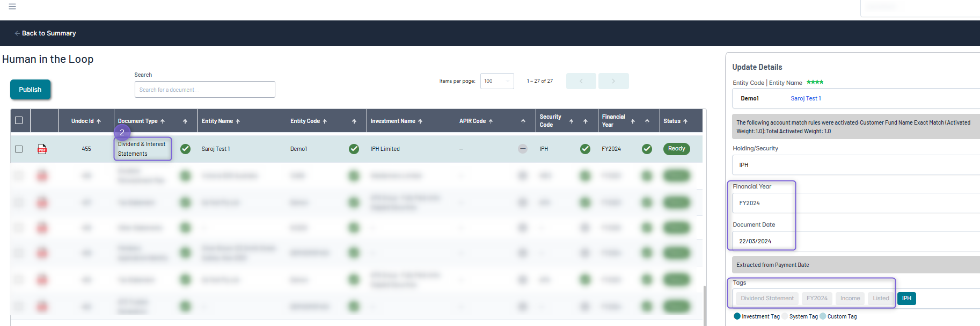Click Financial Year green check icon
Screen dimensions: 980x326
[x=647, y=149]
